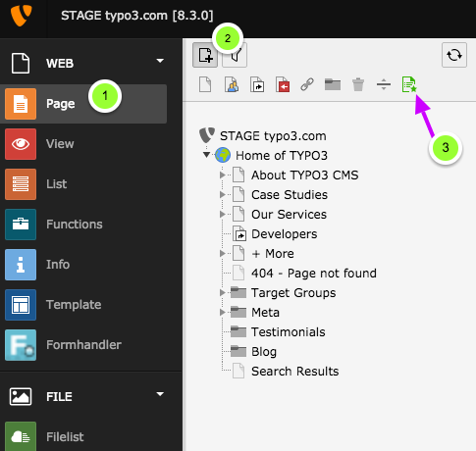Select the shortcut page type icon
Screen dimensions: 476x451
[x=257, y=84]
